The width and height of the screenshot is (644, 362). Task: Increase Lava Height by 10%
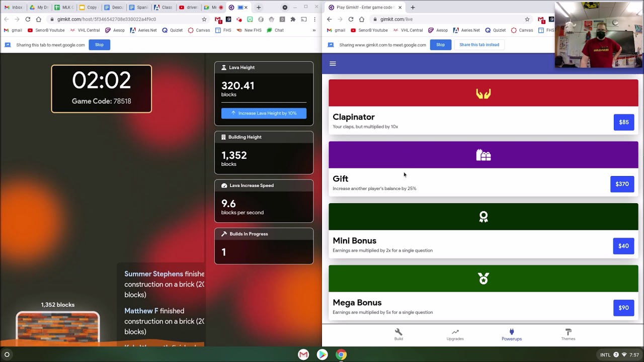pos(264,113)
